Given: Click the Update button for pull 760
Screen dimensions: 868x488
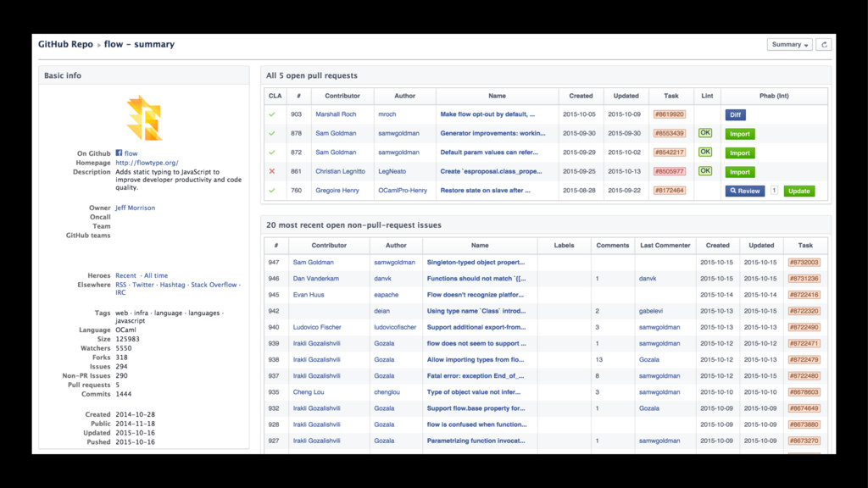Looking at the screenshot, I should (798, 191).
